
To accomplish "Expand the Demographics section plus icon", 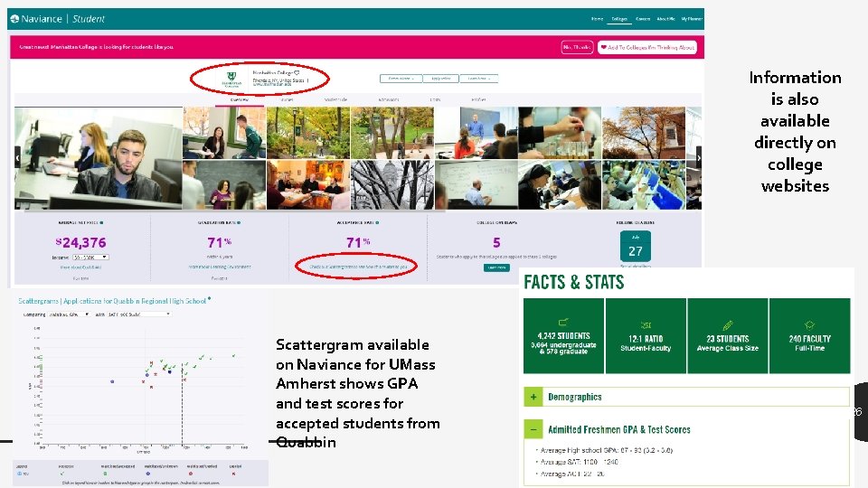I will 533,397.
